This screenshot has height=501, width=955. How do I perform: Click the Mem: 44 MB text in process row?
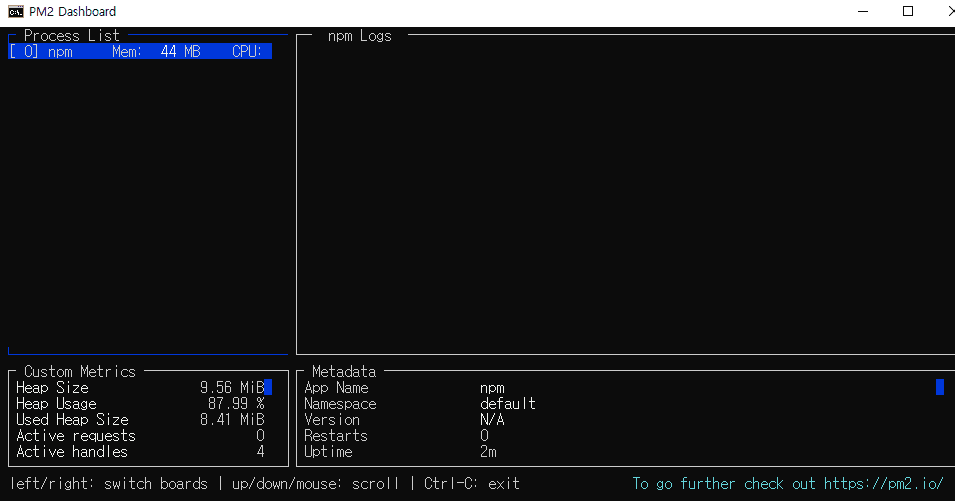156,52
